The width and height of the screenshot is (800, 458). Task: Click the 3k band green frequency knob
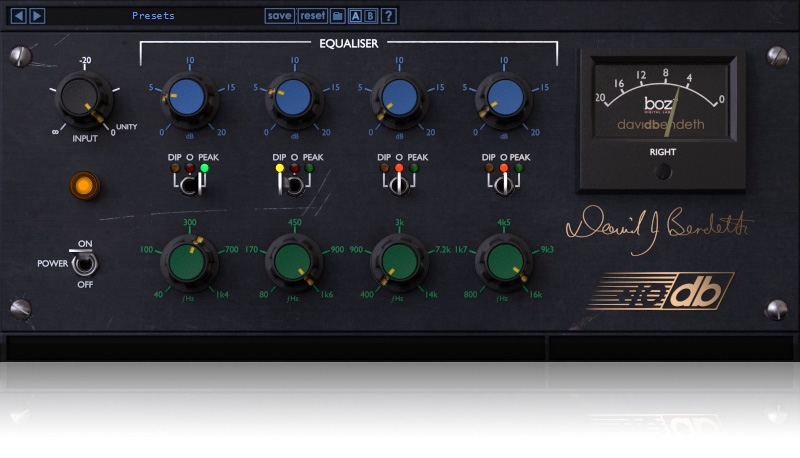(398, 262)
